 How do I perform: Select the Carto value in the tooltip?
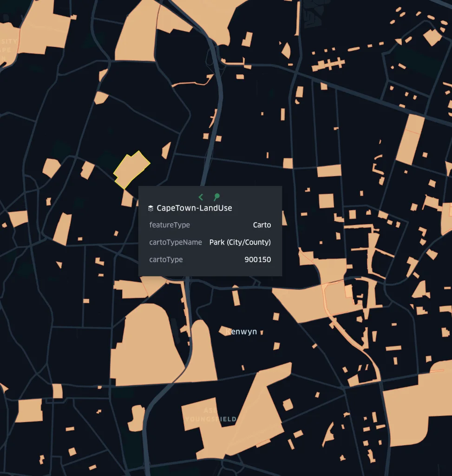point(262,225)
